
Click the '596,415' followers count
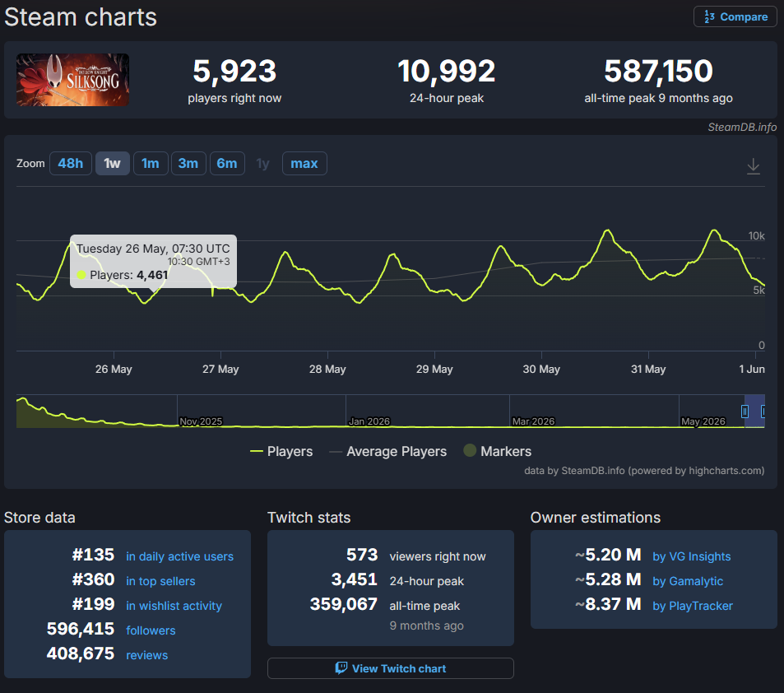(81, 629)
